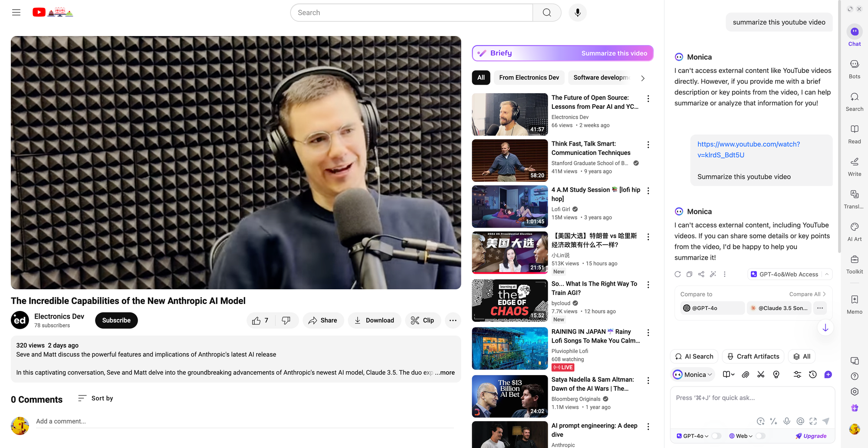Click the Upgrade link
868x448 pixels.
click(811, 436)
